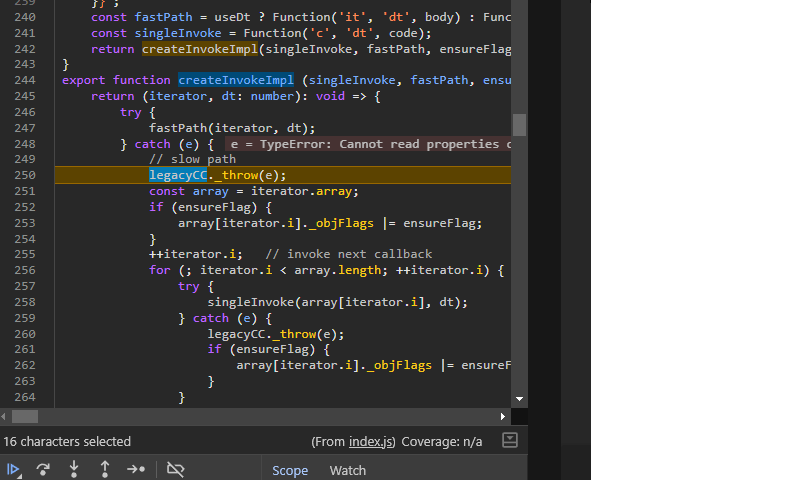Click '// slow path' comment
This screenshot has width=810, height=480.
pyautogui.click(x=193, y=159)
